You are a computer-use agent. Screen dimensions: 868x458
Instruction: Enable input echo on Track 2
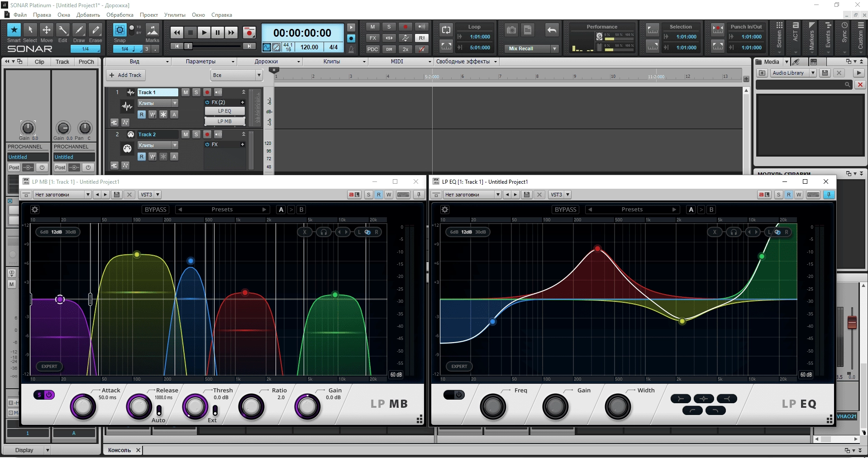(x=218, y=134)
